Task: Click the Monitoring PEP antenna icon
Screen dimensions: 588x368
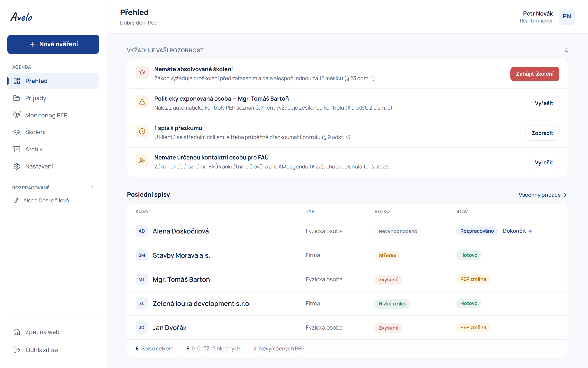Action: (17, 115)
